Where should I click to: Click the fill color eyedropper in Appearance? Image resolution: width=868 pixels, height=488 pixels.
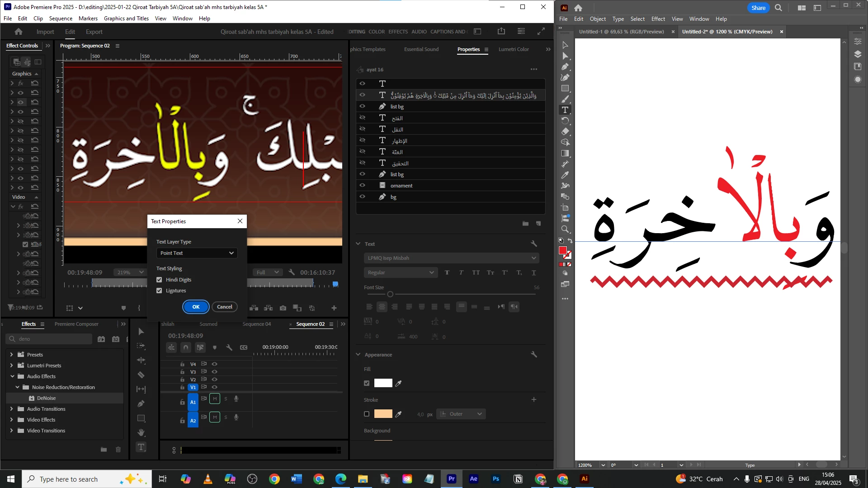[398, 383]
